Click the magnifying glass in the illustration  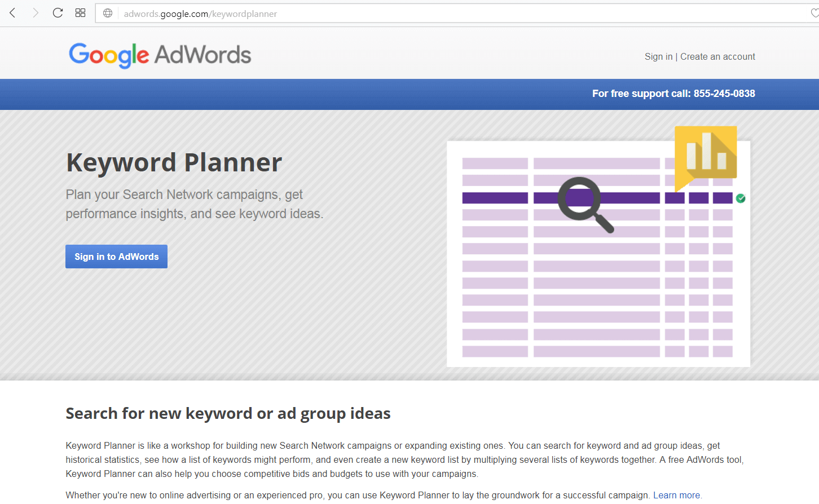point(585,204)
